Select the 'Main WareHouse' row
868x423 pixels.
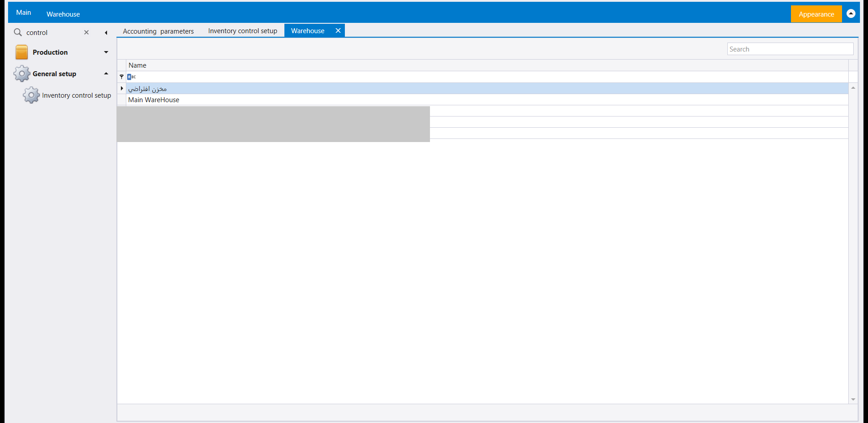487,100
